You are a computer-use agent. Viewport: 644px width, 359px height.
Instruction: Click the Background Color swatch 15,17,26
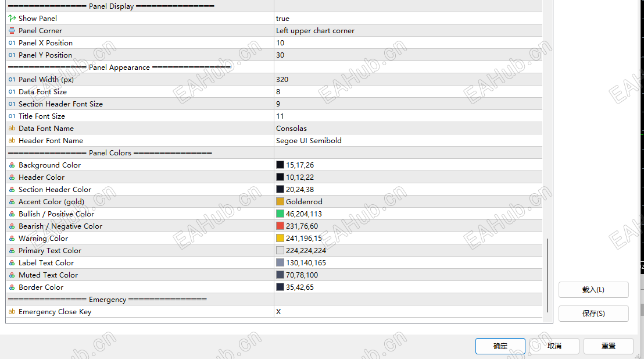coord(280,165)
